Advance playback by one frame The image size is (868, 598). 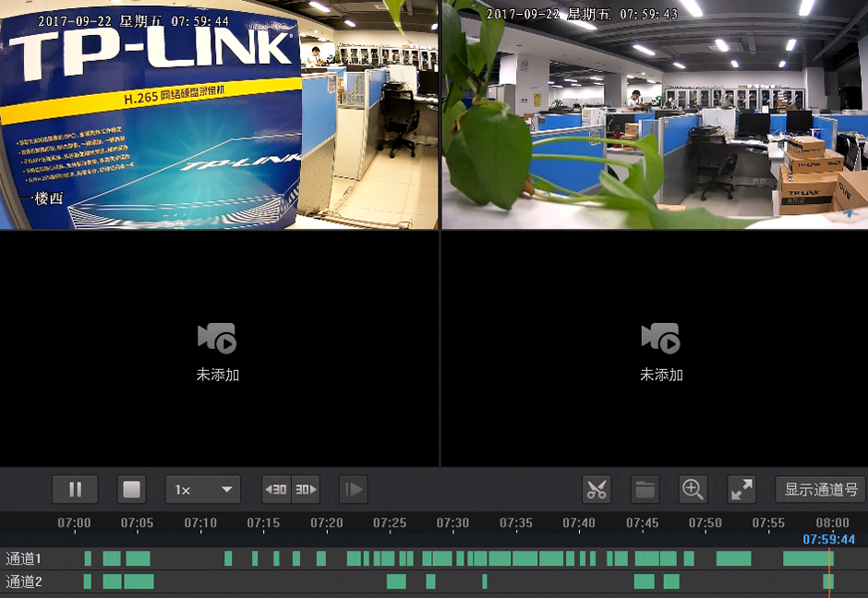353,490
